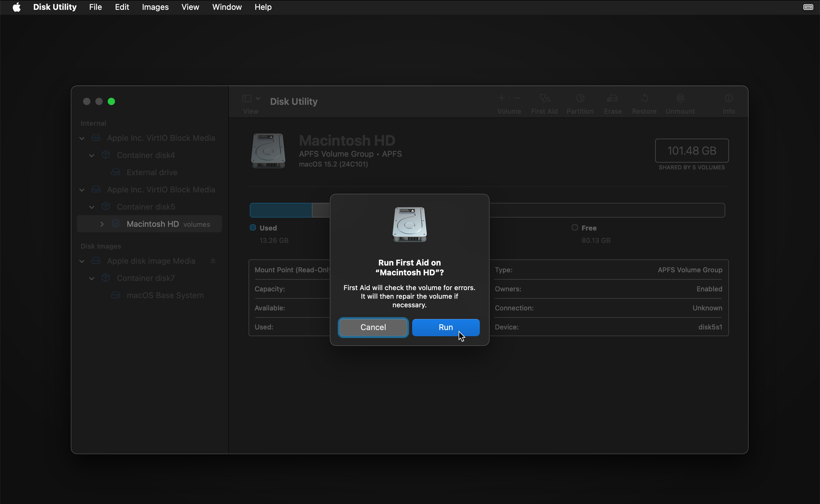
Task: Click the Erase toolbar icon
Action: pyautogui.click(x=612, y=98)
